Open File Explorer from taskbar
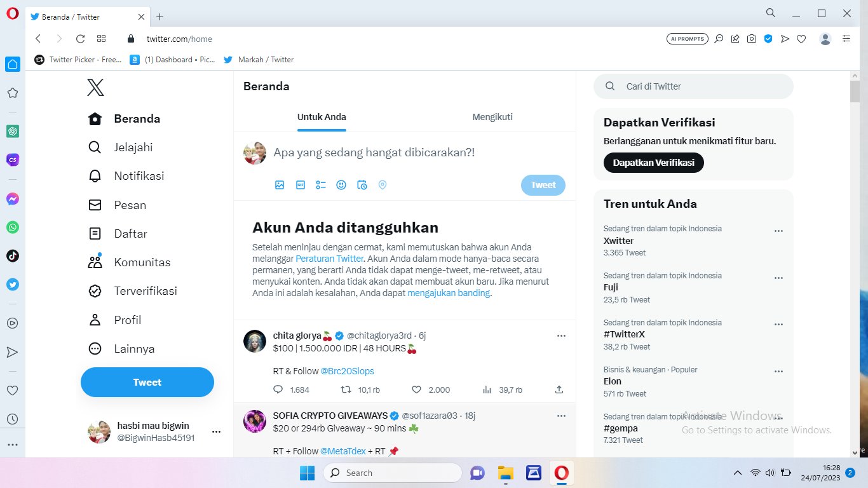This screenshot has width=868, height=488. coord(505,473)
